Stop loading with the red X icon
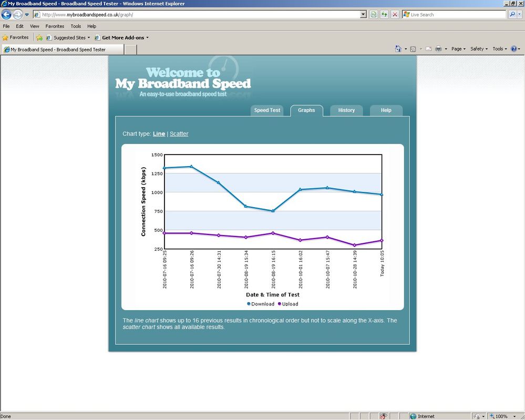This screenshot has width=525, height=420. pos(395,14)
